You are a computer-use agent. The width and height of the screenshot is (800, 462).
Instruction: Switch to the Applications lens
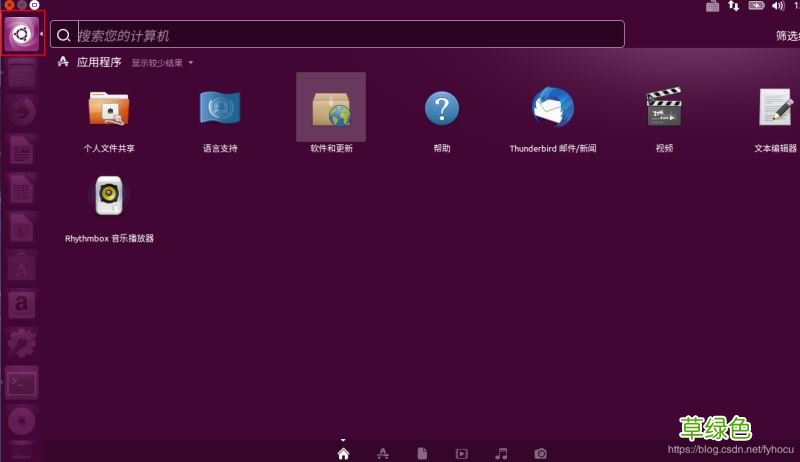[x=383, y=453]
